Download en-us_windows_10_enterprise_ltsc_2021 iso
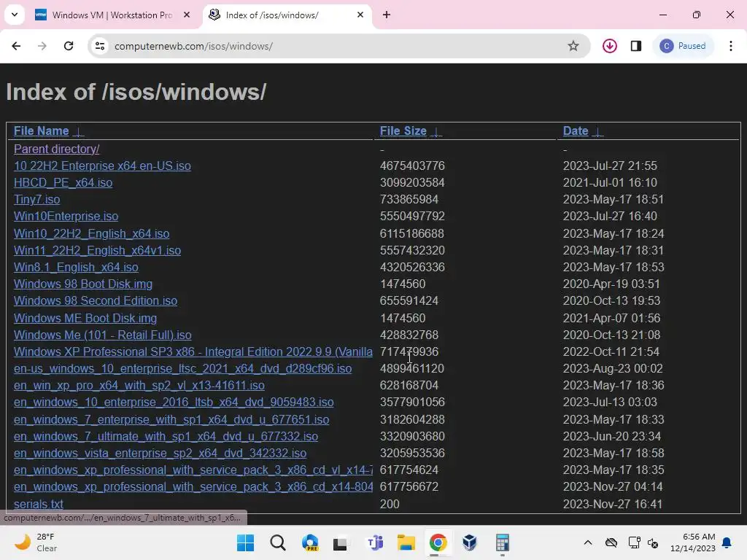 tap(182, 368)
